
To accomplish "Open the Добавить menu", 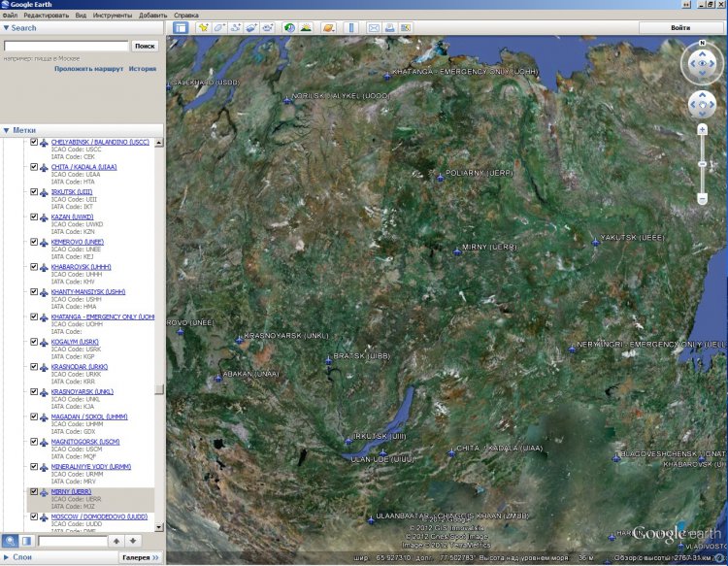I will click(152, 16).
